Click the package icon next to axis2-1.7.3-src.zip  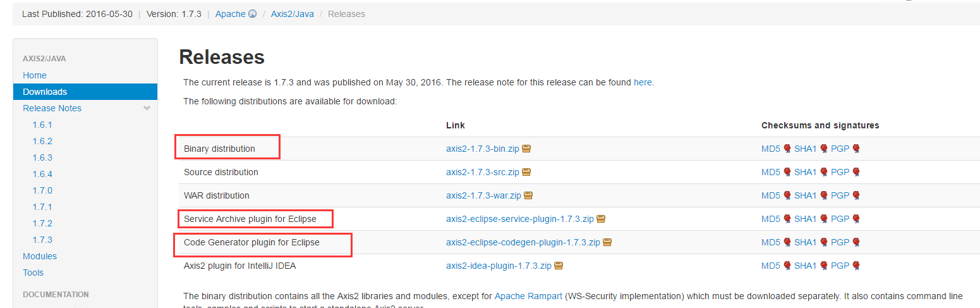click(x=526, y=172)
